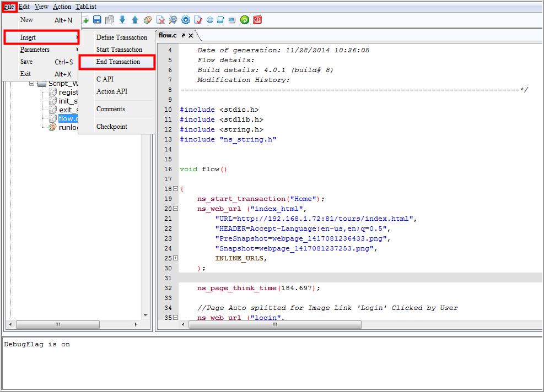Click the blue down arrow toolbar icon
Viewport: 544px width, 392px height.
click(122, 20)
